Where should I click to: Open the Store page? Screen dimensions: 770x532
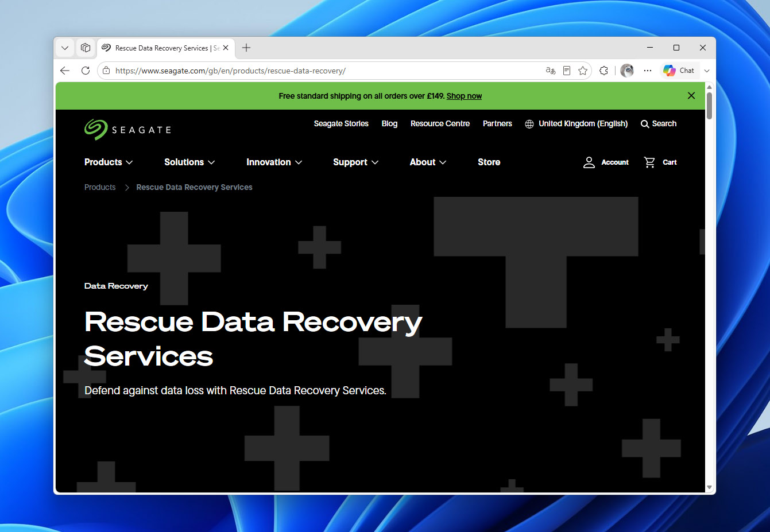[x=489, y=162]
